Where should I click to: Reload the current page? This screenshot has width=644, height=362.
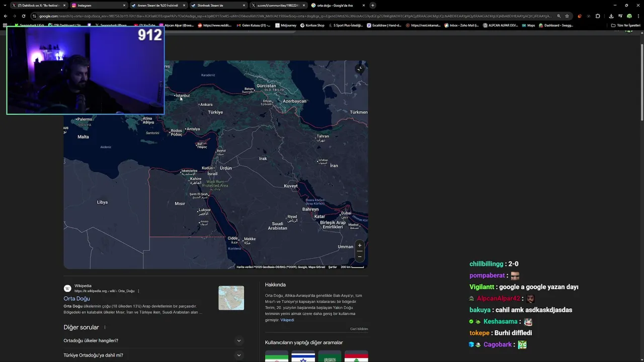click(x=23, y=16)
